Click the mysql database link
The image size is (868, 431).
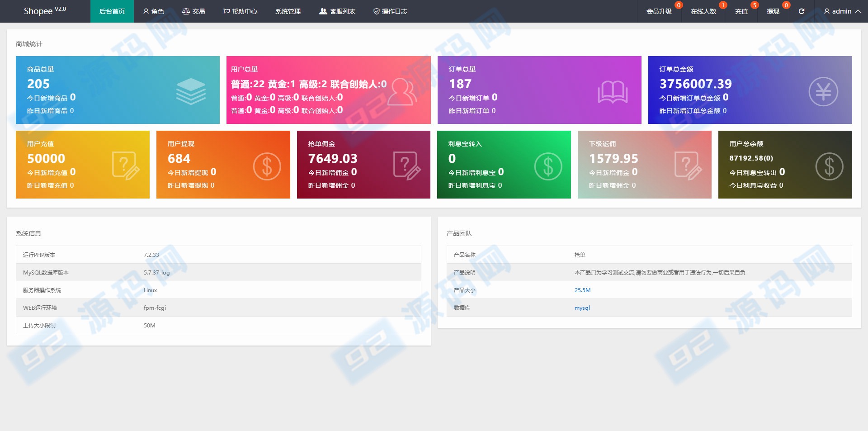coord(582,308)
